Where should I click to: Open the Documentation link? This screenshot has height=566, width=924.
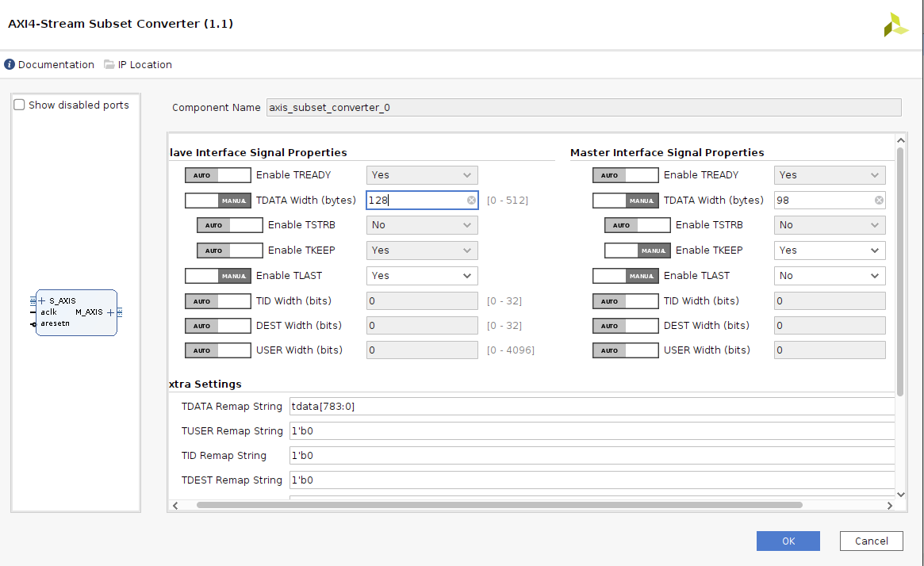pos(56,65)
